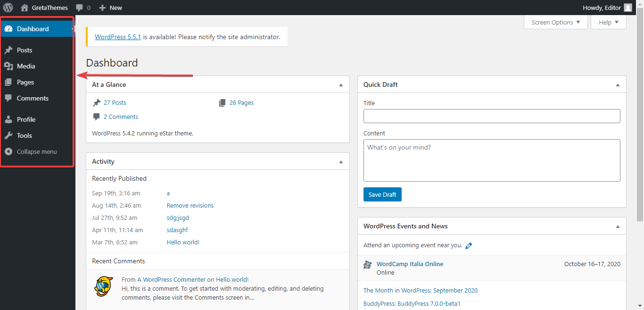Click the Posts pushpin icon in sidebar
Image resolution: width=644 pixels, height=310 pixels.
tap(8, 50)
